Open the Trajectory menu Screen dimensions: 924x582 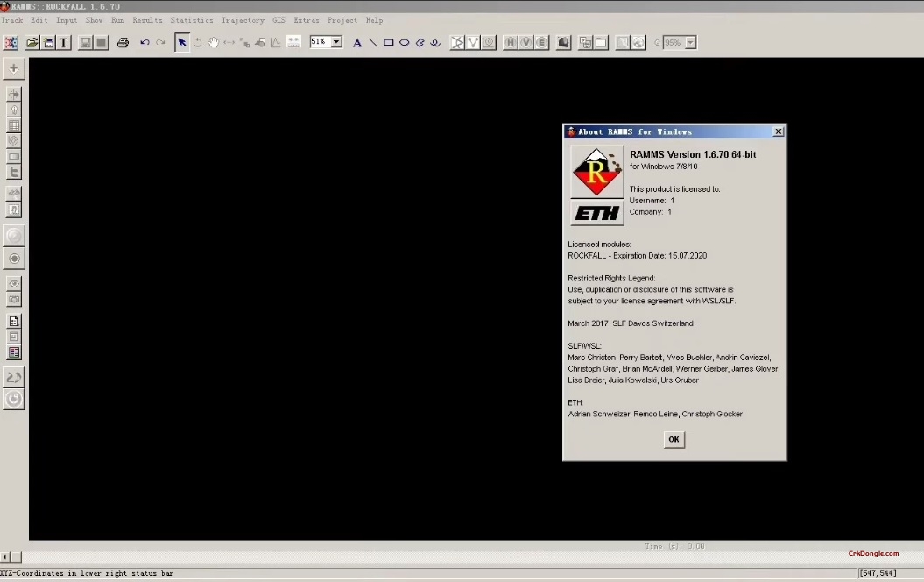tap(243, 19)
